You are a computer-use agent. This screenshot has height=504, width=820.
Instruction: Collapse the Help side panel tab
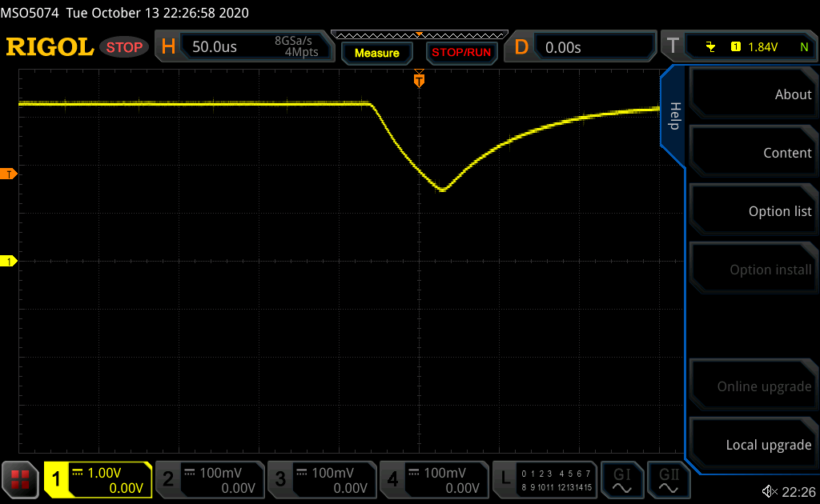(x=674, y=116)
